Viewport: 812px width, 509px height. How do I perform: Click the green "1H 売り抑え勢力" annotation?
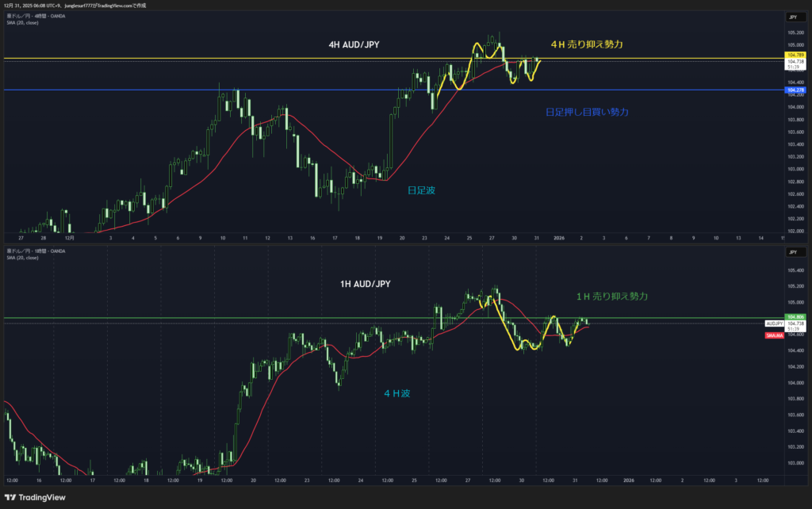(611, 296)
